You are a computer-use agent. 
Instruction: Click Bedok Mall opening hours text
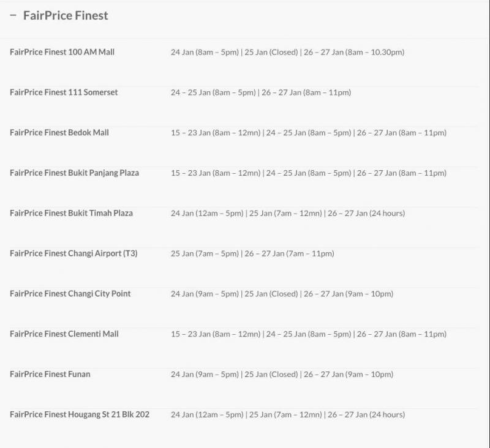(309, 133)
